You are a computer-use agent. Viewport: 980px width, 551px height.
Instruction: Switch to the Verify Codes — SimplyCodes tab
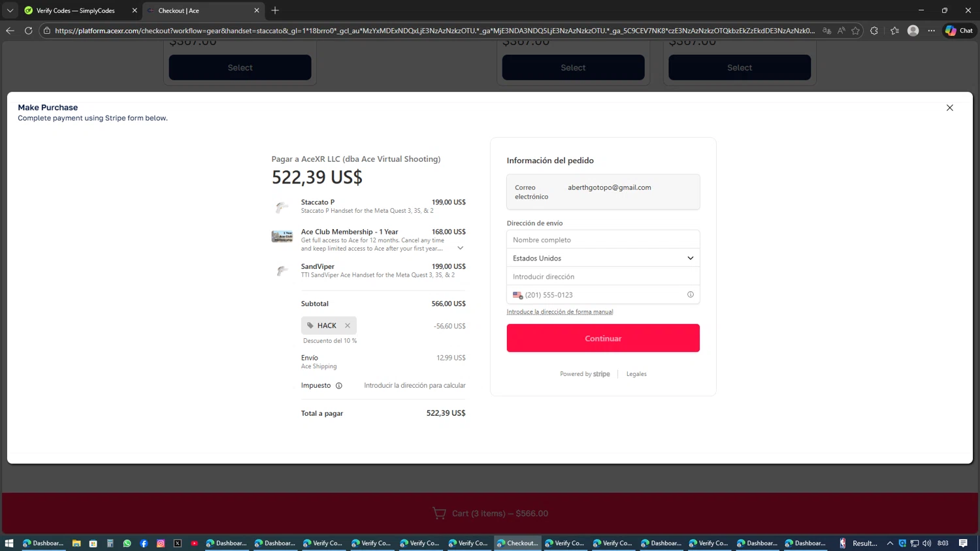(x=75, y=10)
